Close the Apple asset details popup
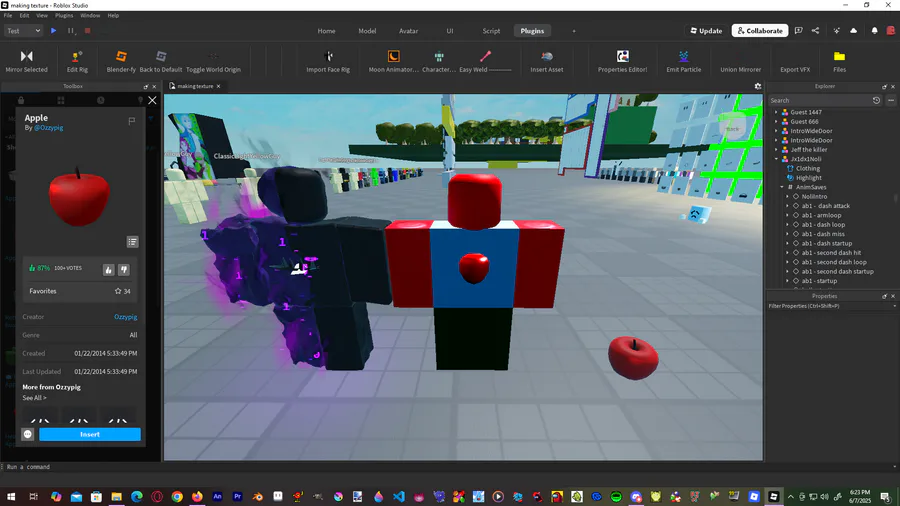Image resolution: width=900 pixels, height=506 pixels. tap(152, 100)
